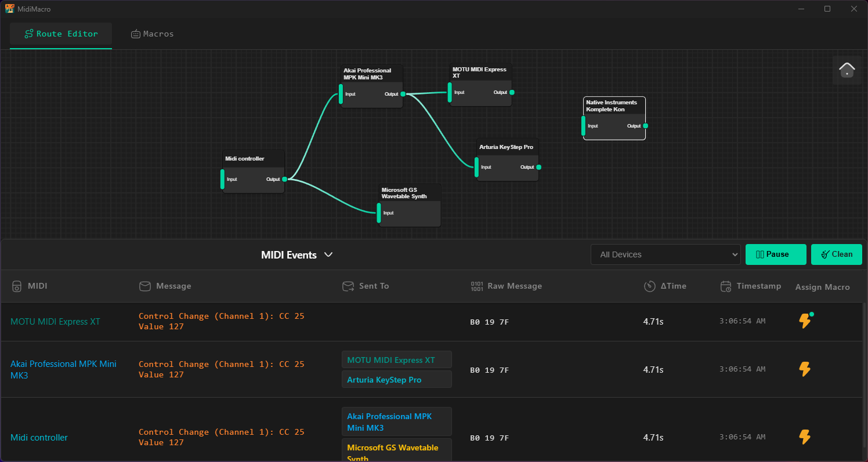
Task: Expand the MIDI Events chevron
Action: coord(328,254)
